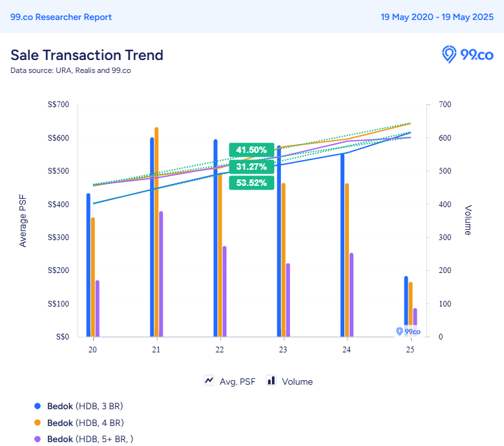The width and height of the screenshot is (504, 446).
Task: Click the 53.52% growth badge
Action: (x=251, y=183)
